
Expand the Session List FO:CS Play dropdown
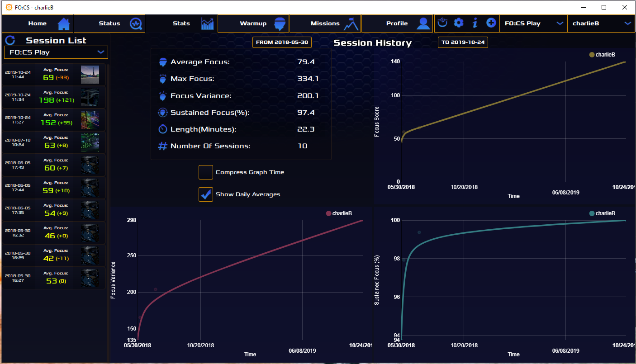point(56,52)
